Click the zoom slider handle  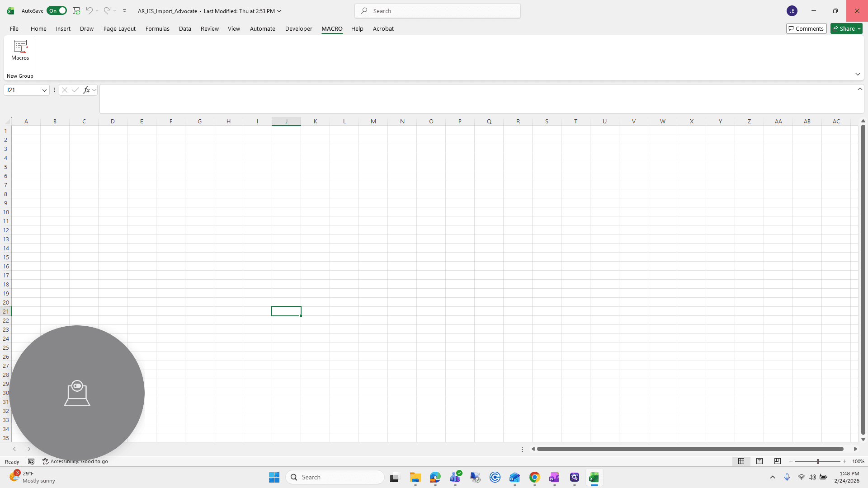(818, 461)
